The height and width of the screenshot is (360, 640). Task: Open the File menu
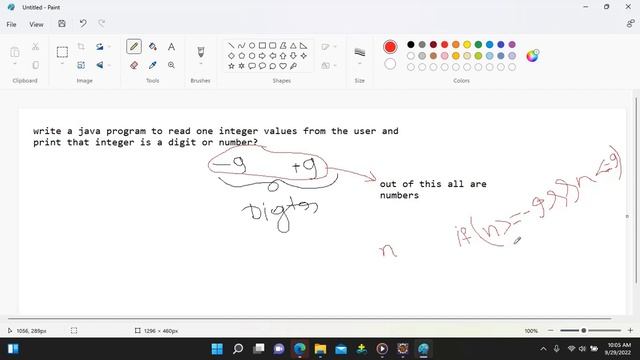coord(11,24)
